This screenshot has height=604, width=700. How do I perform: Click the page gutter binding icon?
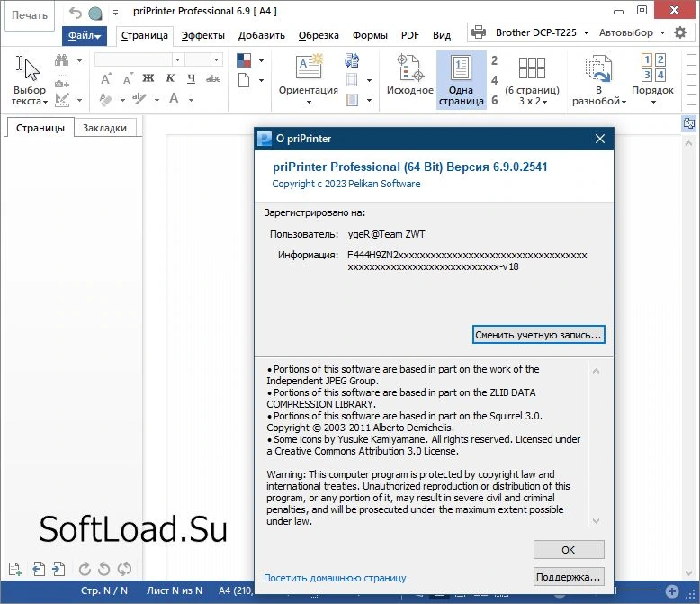[x=352, y=100]
